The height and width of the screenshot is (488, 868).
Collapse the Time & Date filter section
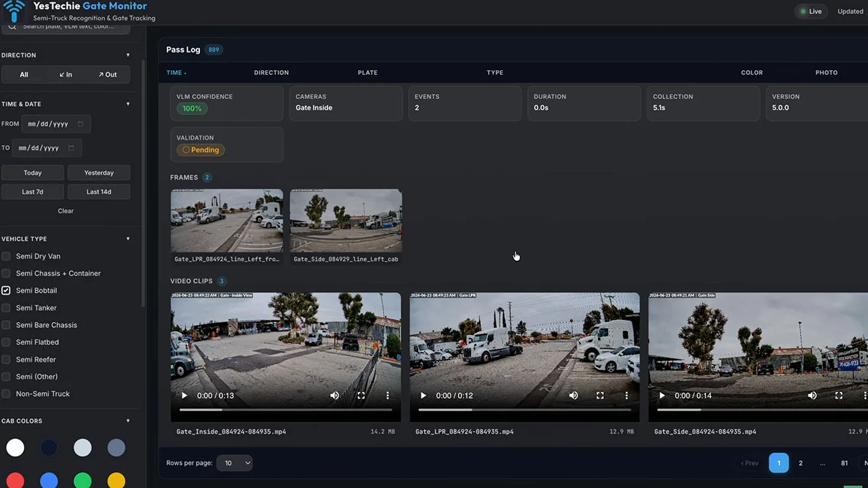pos(128,104)
